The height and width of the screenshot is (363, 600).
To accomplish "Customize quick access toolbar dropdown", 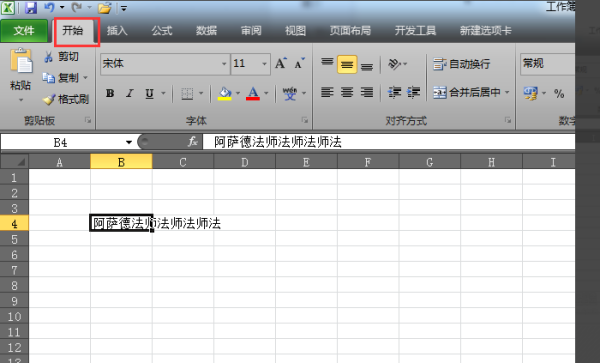I will 124,8.
